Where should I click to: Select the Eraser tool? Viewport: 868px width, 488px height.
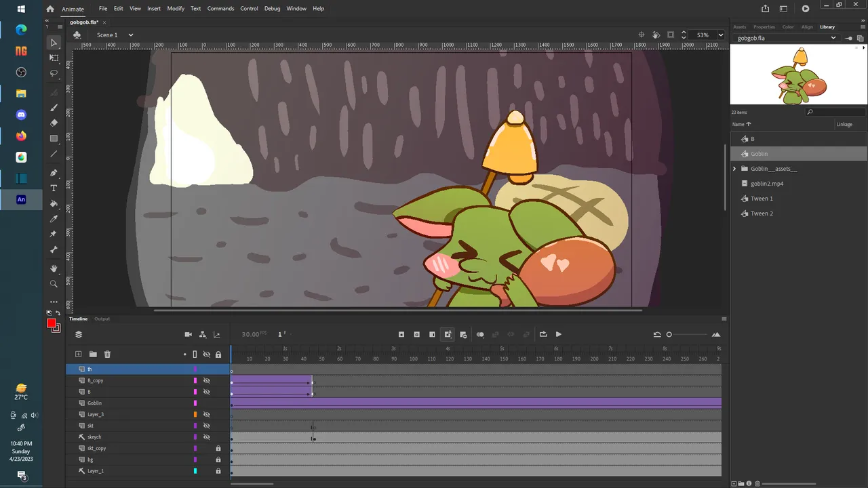pos(54,123)
